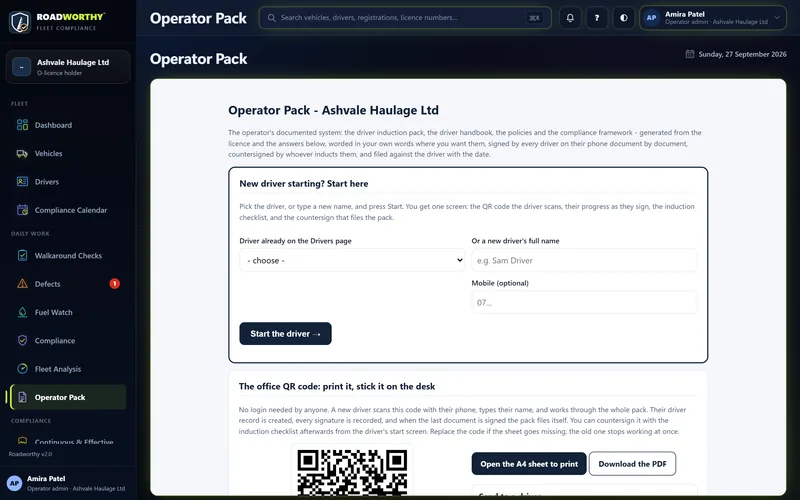This screenshot has width=800, height=500.
Task: Click the Fleet Analysis gauge icon
Action: (22, 369)
